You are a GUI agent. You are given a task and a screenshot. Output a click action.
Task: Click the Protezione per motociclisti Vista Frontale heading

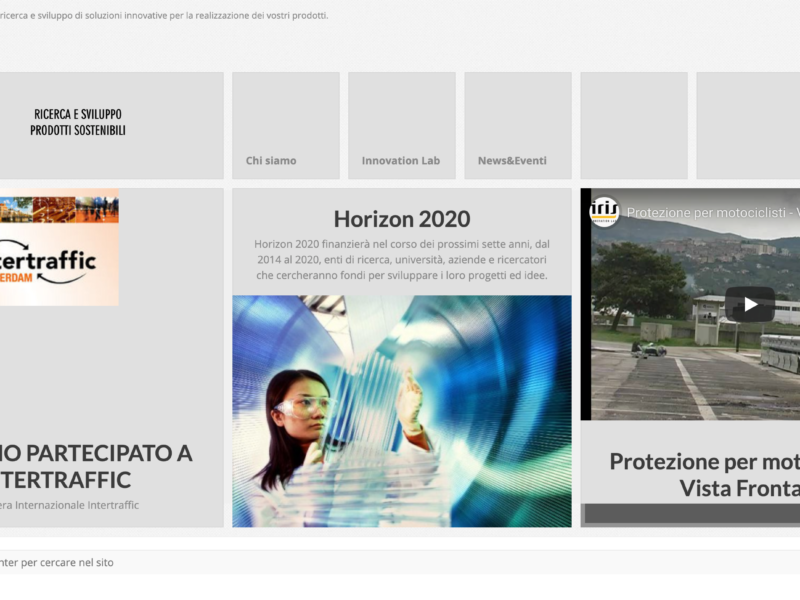pyautogui.click(x=705, y=474)
